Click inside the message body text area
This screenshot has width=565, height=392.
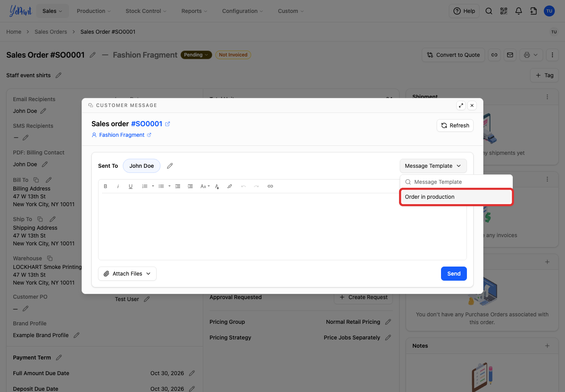pos(282,226)
